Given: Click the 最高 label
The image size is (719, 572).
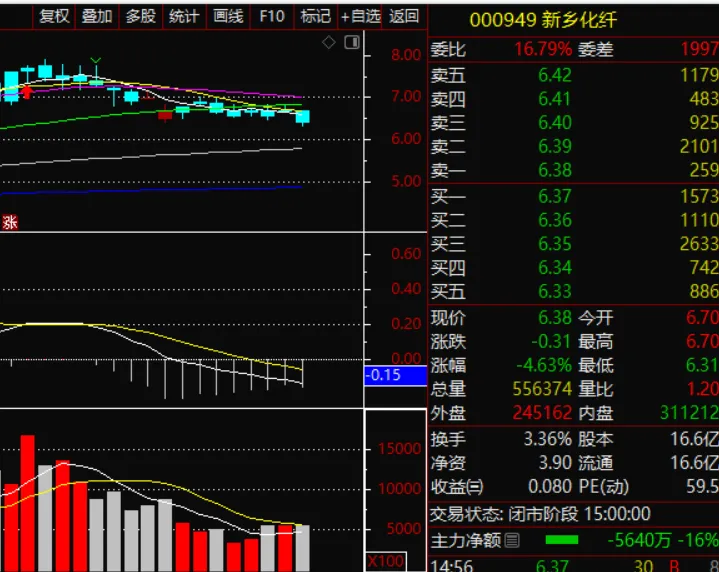Looking at the screenshot, I should tap(595, 342).
